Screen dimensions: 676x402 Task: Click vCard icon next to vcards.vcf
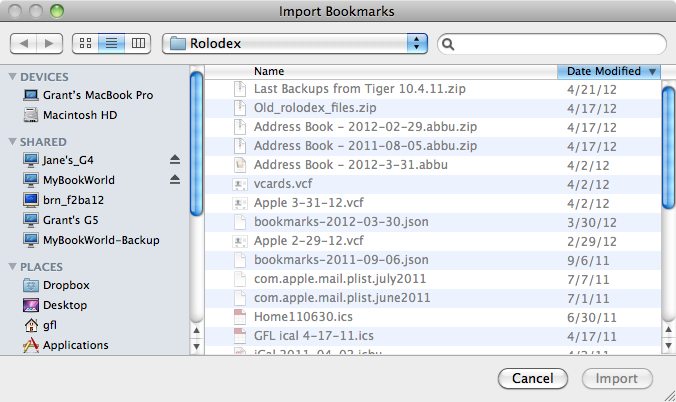pyautogui.click(x=240, y=184)
